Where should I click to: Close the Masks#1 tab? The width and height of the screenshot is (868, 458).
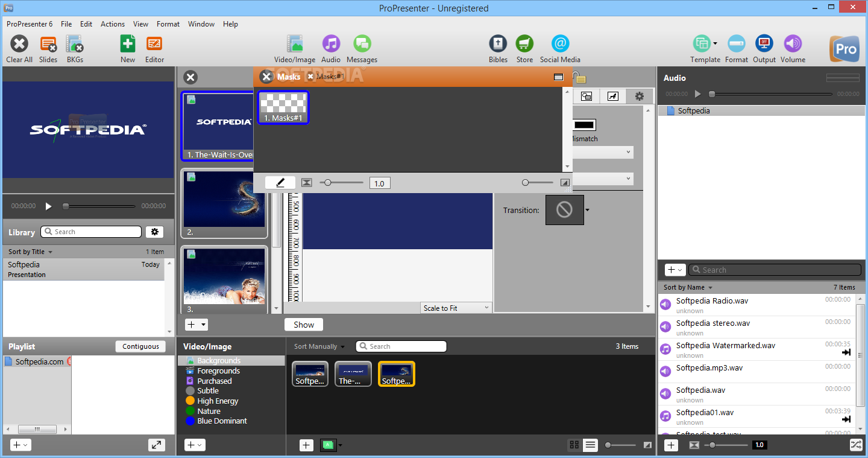coord(310,77)
